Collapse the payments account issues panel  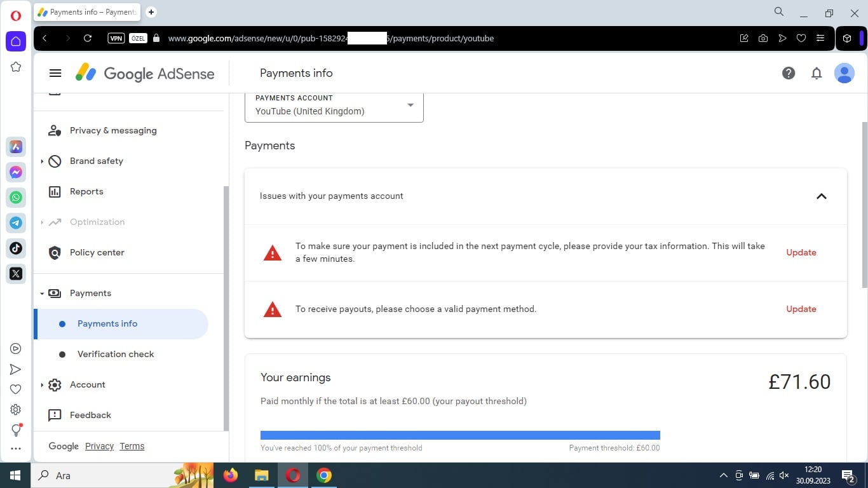pyautogui.click(x=822, y=196)
